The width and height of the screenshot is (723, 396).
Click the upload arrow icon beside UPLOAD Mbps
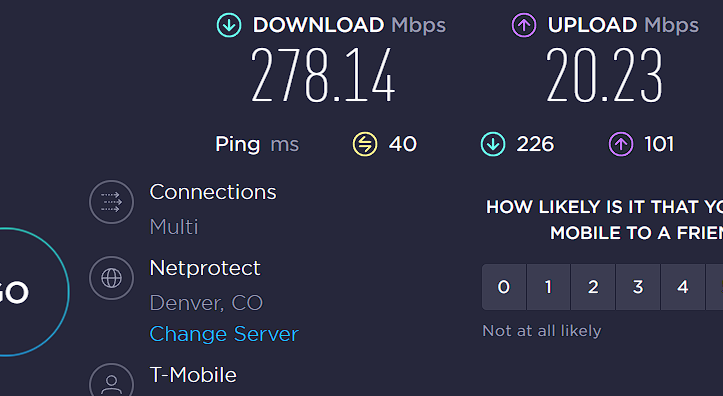524,25
